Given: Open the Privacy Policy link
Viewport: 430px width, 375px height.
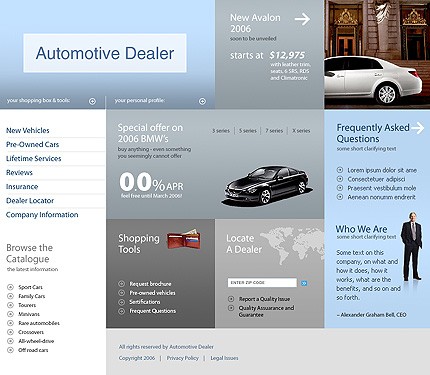Looking at the screenshot, I should [182, 358].
